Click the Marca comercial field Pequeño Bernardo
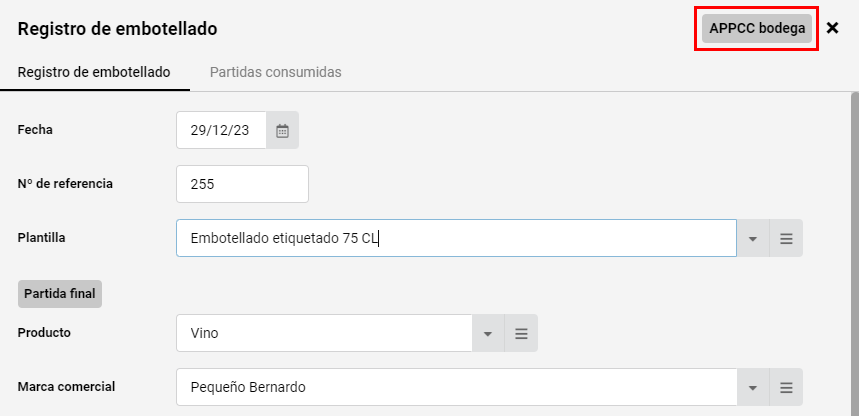The image size is (859, 416). 456,387
